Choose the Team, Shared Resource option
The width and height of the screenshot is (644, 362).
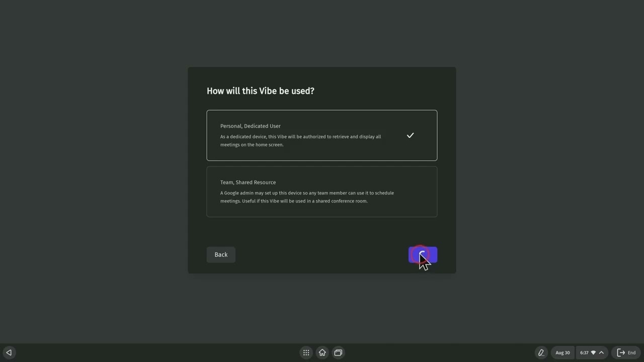(x=322, y=192)
